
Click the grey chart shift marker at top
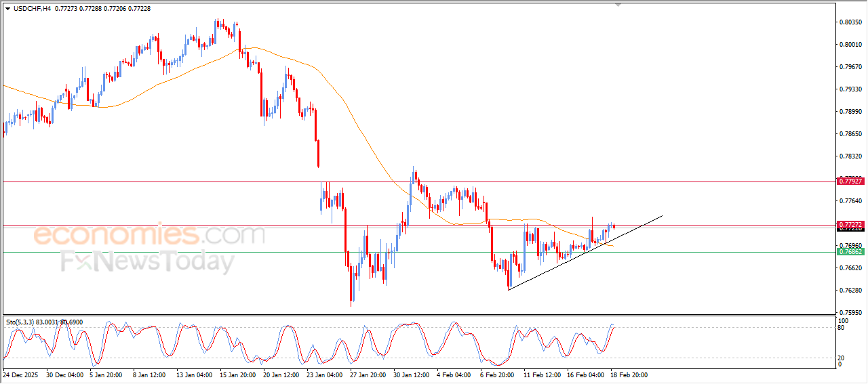point(618,5)
